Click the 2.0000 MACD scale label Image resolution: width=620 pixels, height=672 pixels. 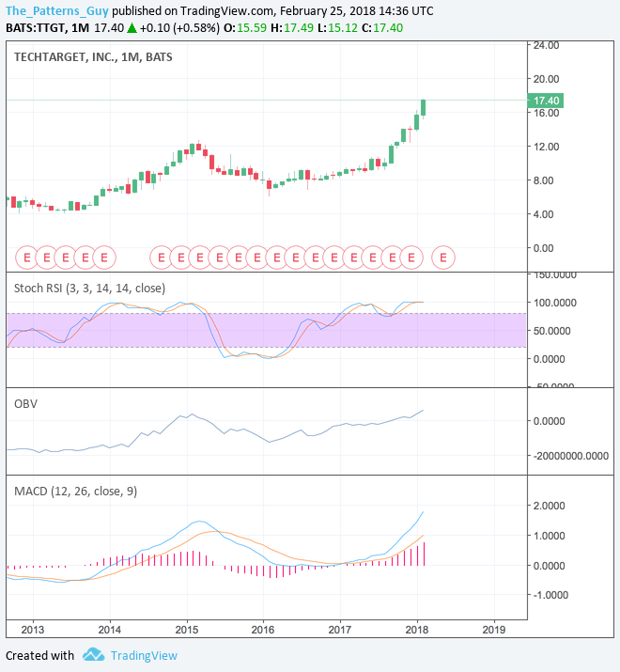[549, 506]
